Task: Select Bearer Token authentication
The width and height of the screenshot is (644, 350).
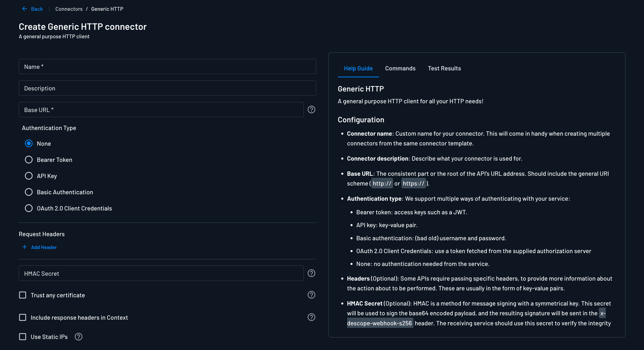Action: 29,160
